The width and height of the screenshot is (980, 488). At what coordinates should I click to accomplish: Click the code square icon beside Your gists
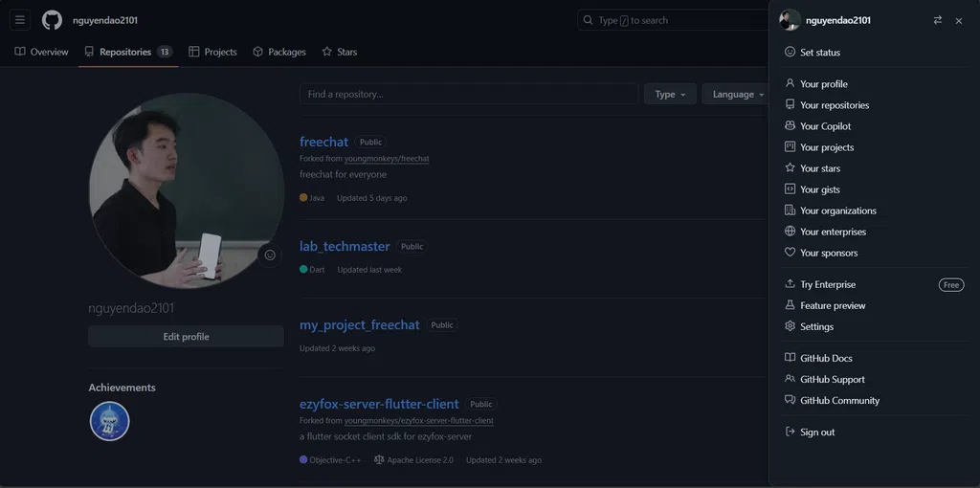[x=790, y=189]
